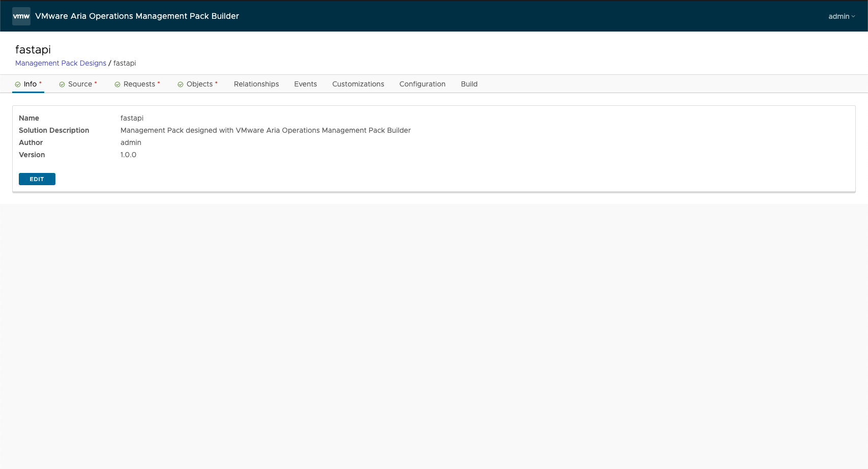Click the green checkmark beside Requests
The height and width of the screenshot is (469, 868).
(x=117, y=84)
